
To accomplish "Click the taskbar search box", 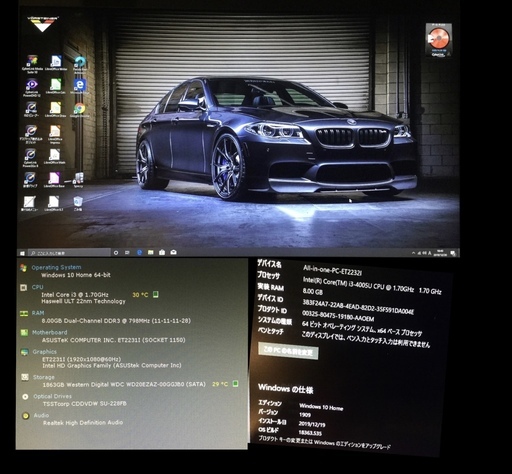I will coord(69,253).
